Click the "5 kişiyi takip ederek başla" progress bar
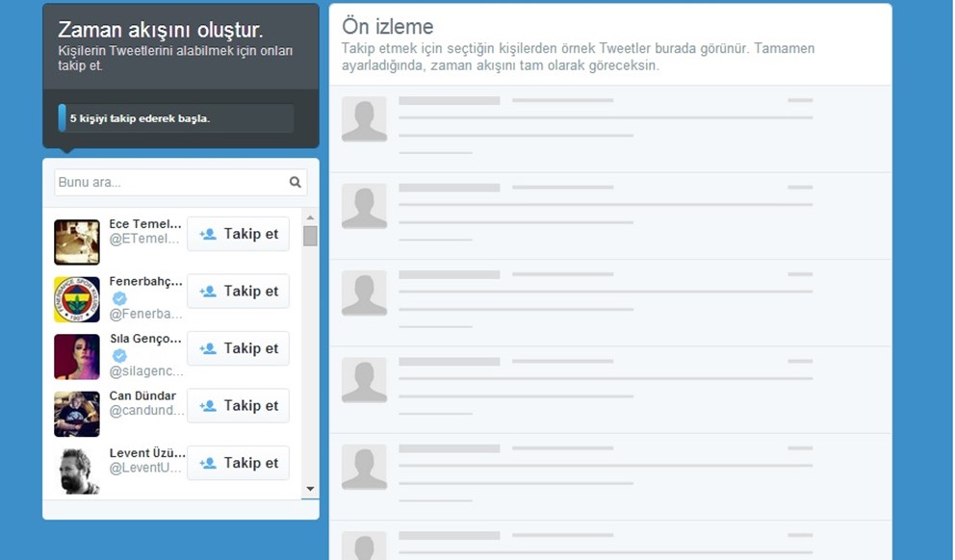This screenshot has width=955, height=560. coord(176,118)
